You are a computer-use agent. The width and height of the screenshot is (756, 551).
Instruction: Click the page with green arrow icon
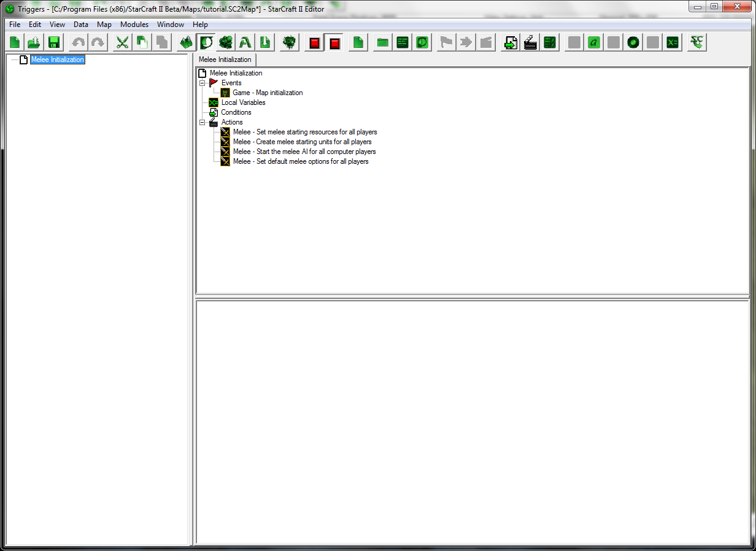click(511, 42)
